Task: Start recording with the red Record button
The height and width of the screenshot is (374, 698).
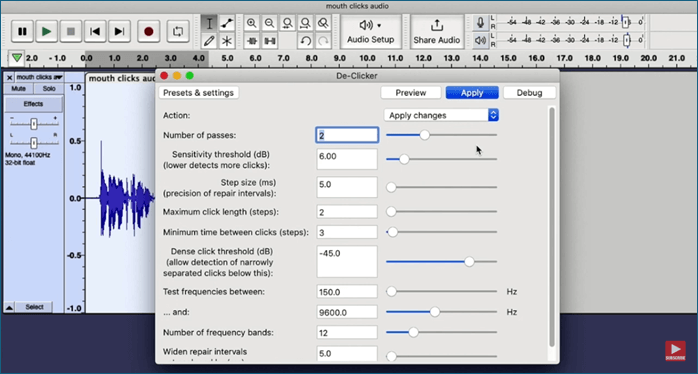Action: coord(149,31)
